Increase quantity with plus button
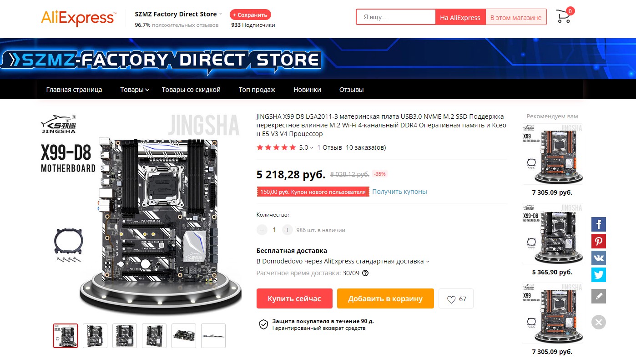Viewport: 636px width, 364px height. (287, 230)
